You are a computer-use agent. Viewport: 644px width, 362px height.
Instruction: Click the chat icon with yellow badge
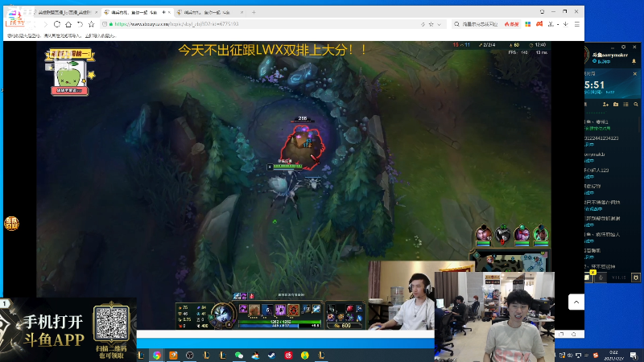(x=588, y=277)
